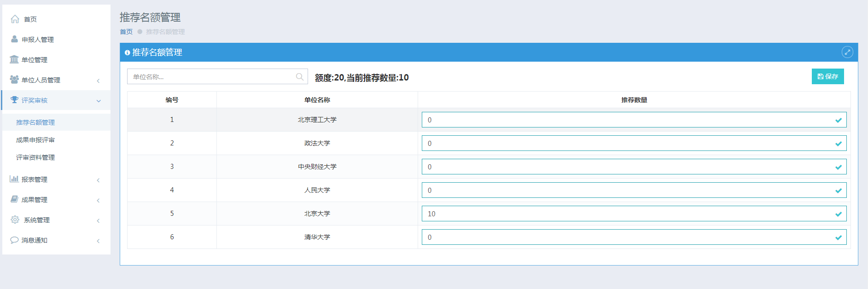Open the 首页 sidebar menu item
The width and height of the screenshot is (868, 289).
click(56, 19)
